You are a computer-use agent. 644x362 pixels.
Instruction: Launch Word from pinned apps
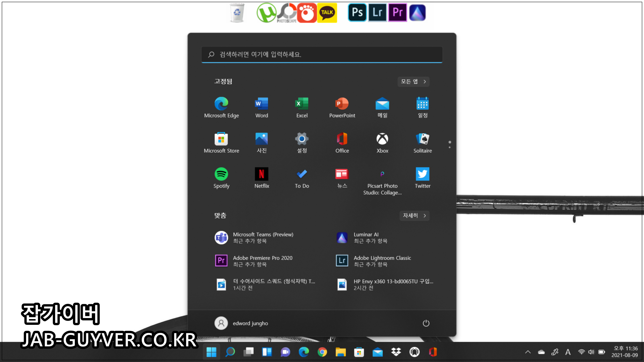tap(262, 107)
